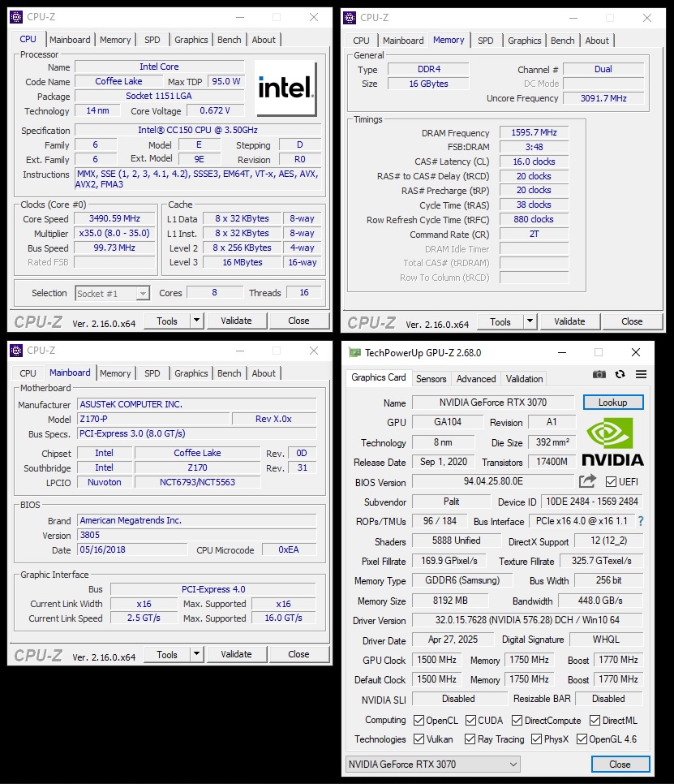Screen dimensions: 674x784
Task: Click the BIOS share/export arrow icon
Action: pos(587,481)
